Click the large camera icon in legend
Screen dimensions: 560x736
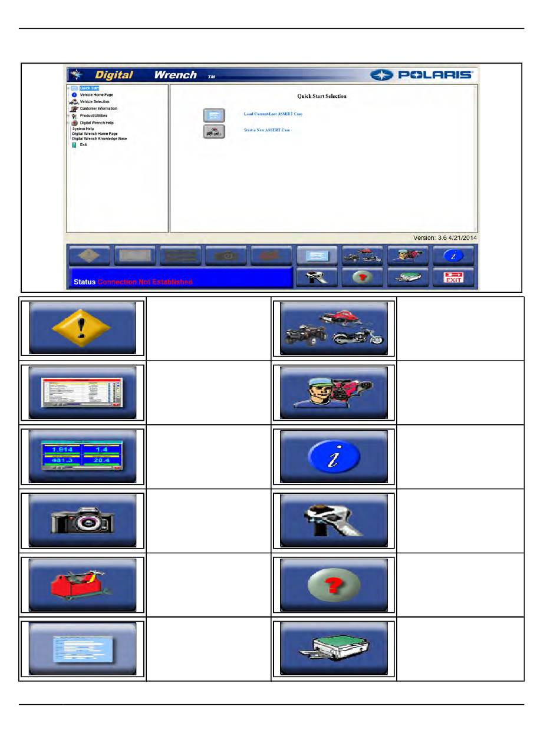pos(83,521)
